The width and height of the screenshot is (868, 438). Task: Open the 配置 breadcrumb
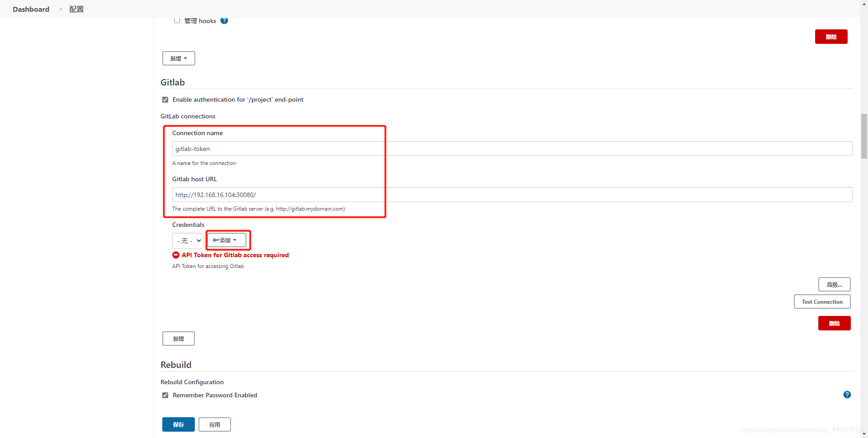(x=76, y=9)
